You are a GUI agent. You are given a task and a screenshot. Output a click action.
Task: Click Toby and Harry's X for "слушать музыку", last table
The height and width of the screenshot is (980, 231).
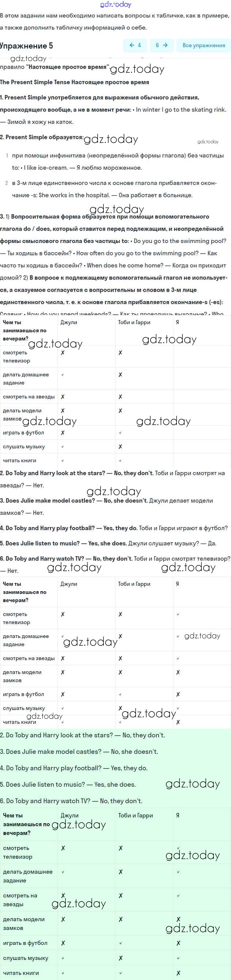pyautogui.click(x=121, y=958)
